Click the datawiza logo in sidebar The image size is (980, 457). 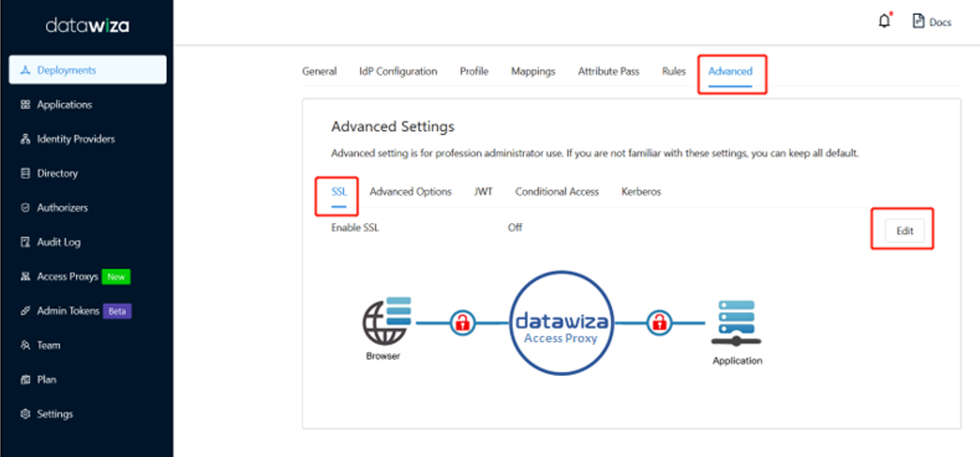click(87, 25)
